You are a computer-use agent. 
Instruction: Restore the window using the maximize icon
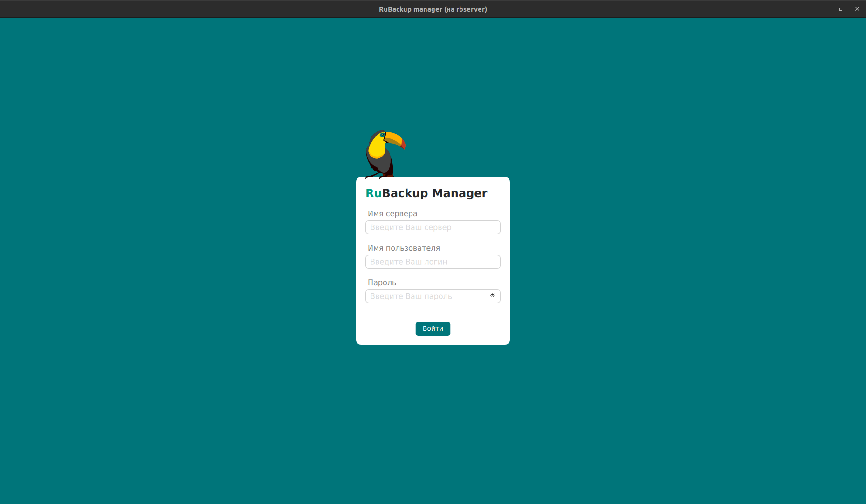tap(841, 9)
